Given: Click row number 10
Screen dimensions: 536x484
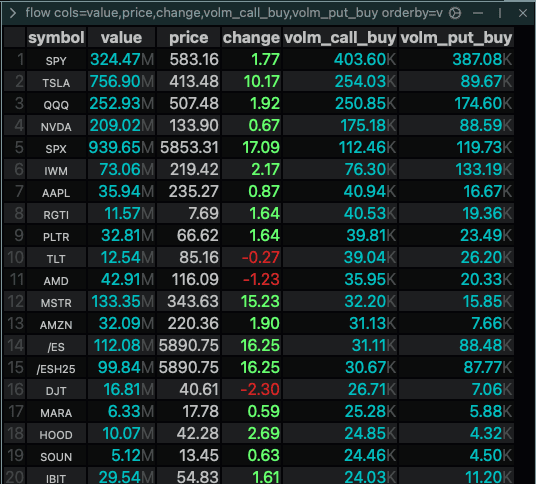Looking at the screenshot, I should tap(15, 258).
